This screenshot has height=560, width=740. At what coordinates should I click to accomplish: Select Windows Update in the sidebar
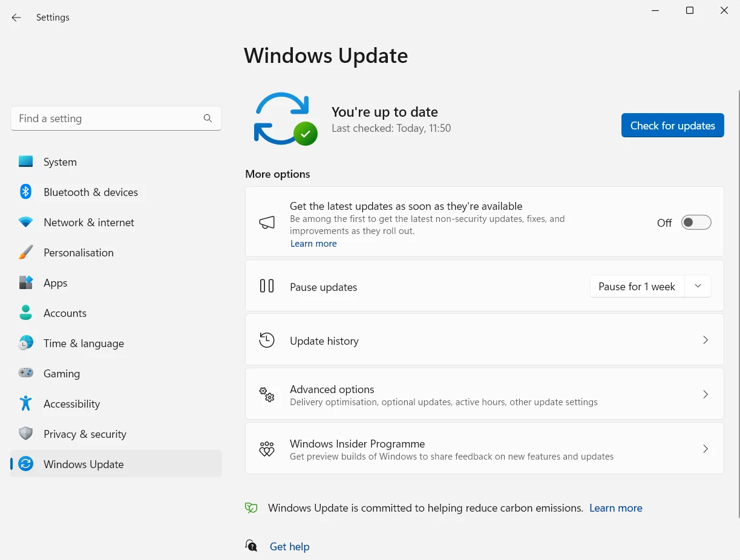pos(83,464)
